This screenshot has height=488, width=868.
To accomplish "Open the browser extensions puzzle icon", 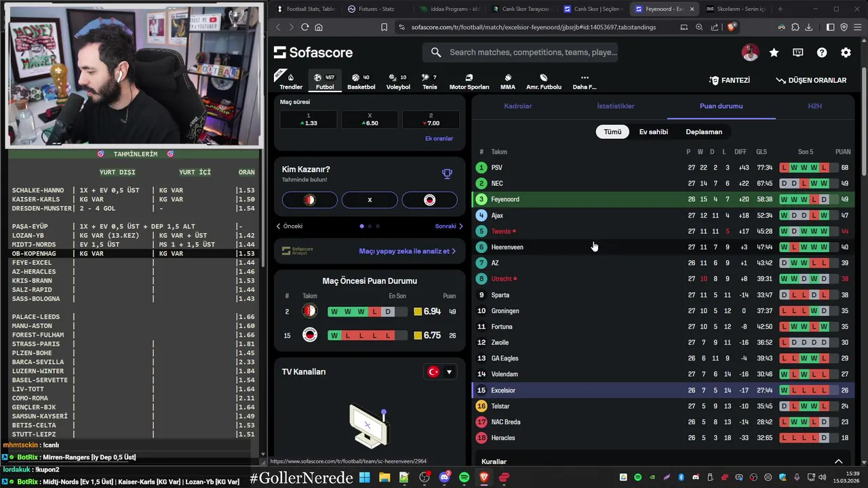I will coord(795,27).
